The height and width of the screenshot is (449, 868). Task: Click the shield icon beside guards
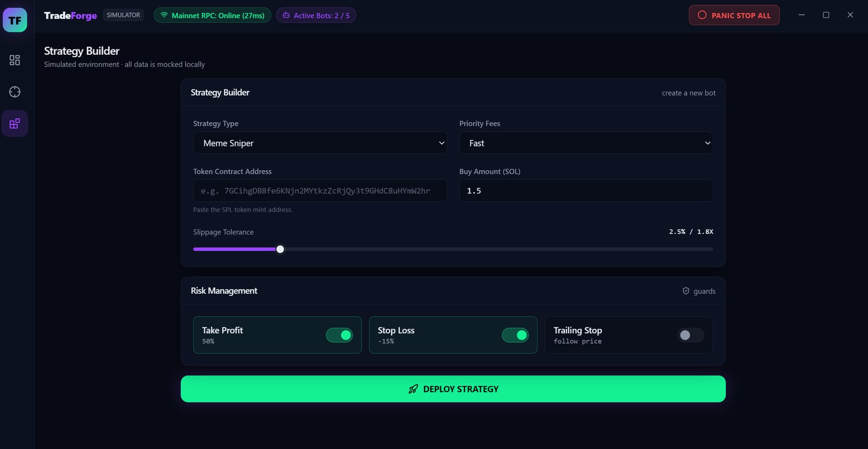coord(686,291)
